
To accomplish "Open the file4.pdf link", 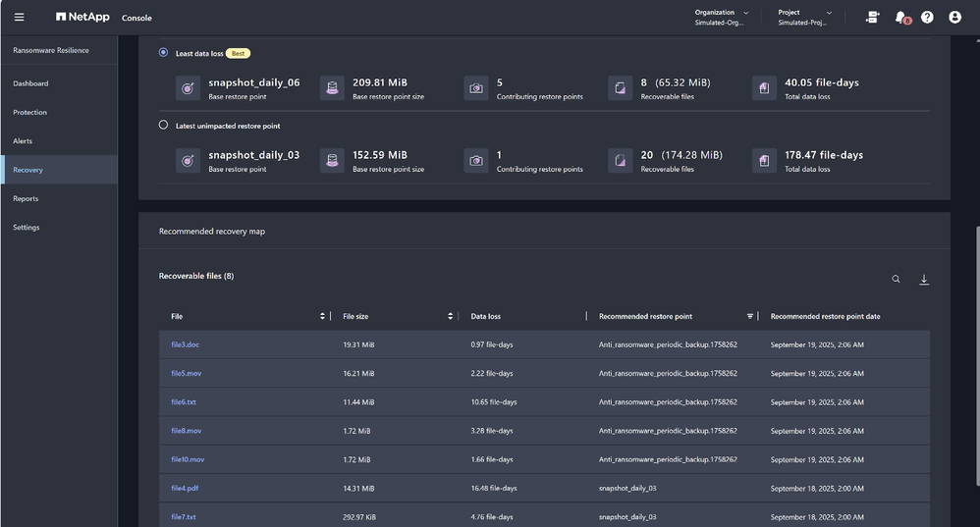I will (x=185, y=488).
